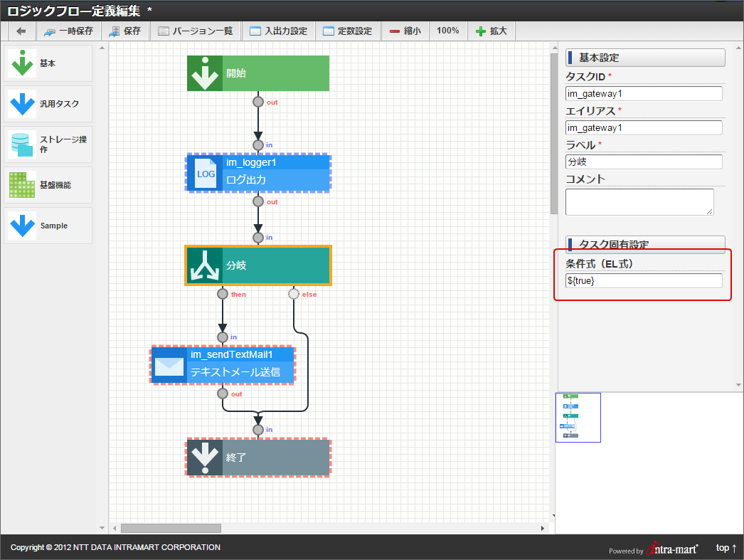Click palette panel scroll up arrow
This screenshot has height=560, width=744.
click(102, 48)
